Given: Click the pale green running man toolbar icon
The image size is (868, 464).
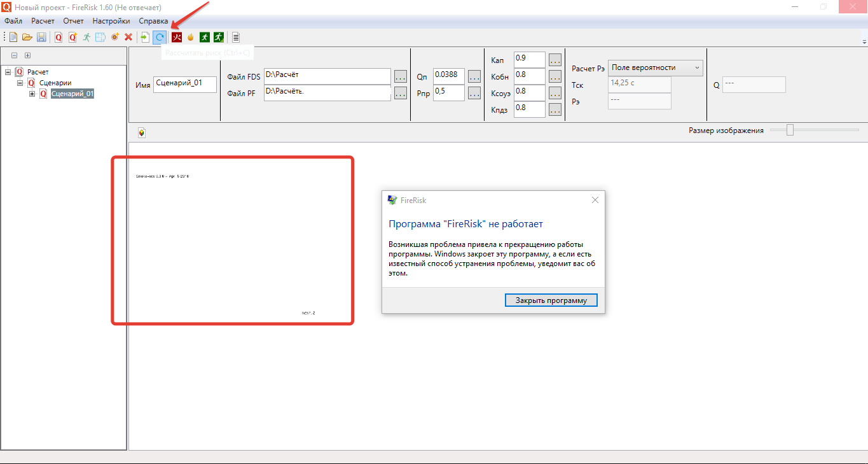Looking at the screenshot, I should (86, 37).
